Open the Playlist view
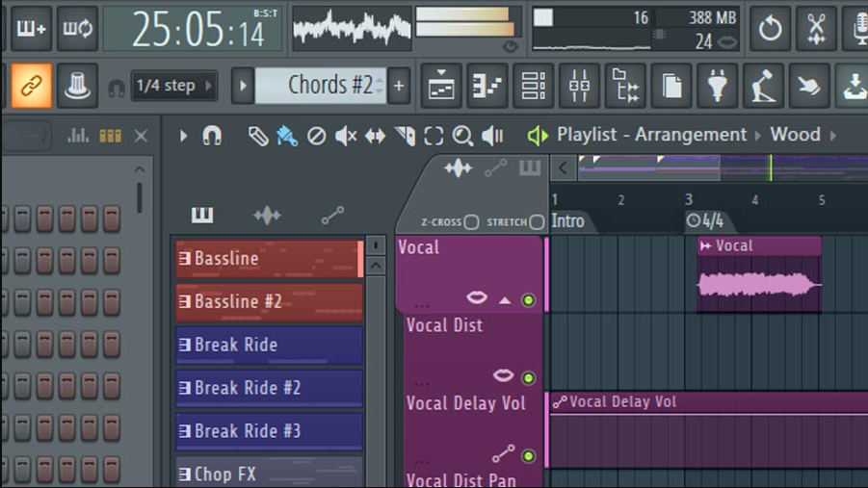Screen dimensions: 868x488 441,86
